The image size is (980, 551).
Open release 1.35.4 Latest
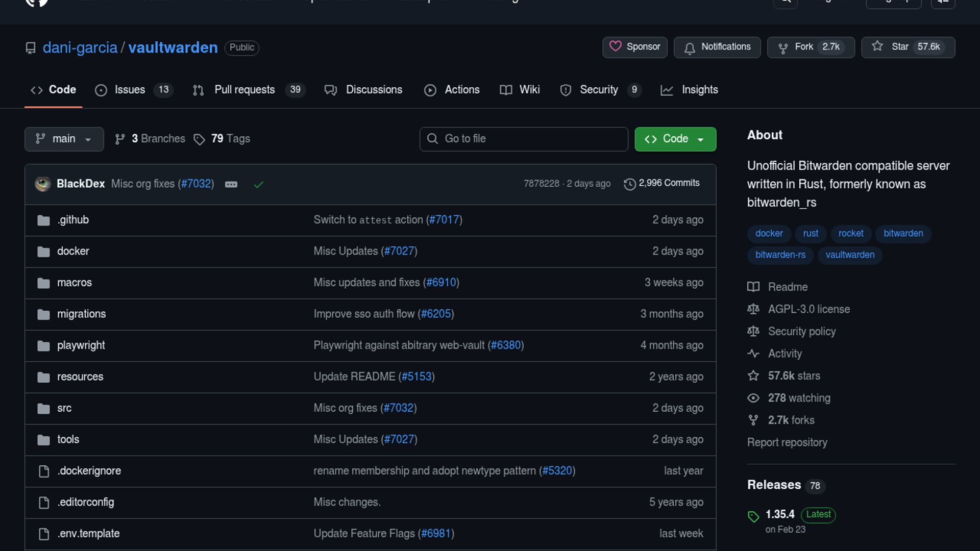780,514
